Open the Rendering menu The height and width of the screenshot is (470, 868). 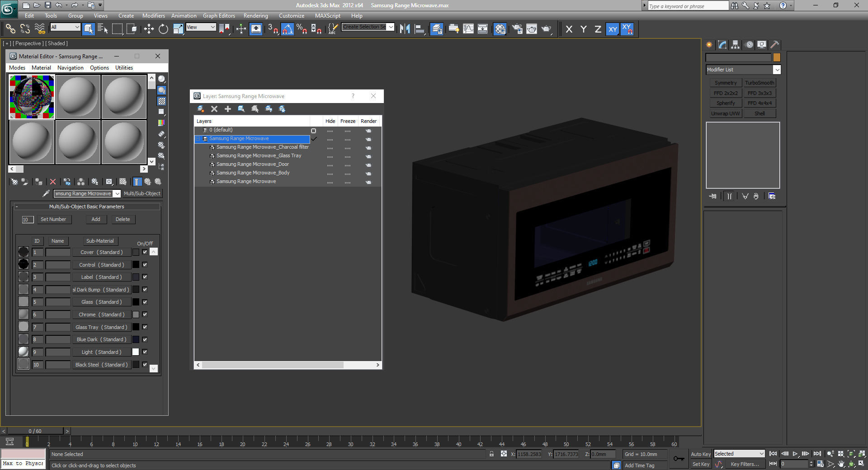tap(255, 16)
